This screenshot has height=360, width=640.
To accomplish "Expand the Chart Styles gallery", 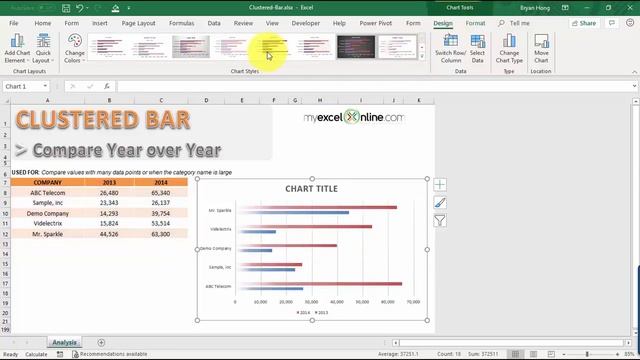I will (422, 56).
